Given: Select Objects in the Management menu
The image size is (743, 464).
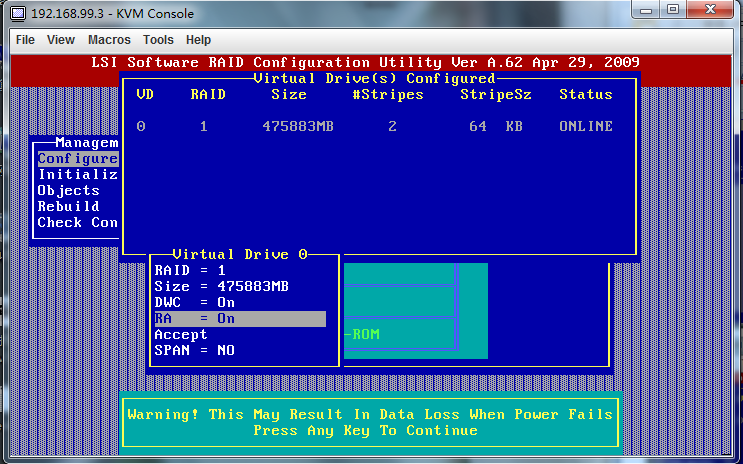Looking at the screenshot, I should point(69,191).
